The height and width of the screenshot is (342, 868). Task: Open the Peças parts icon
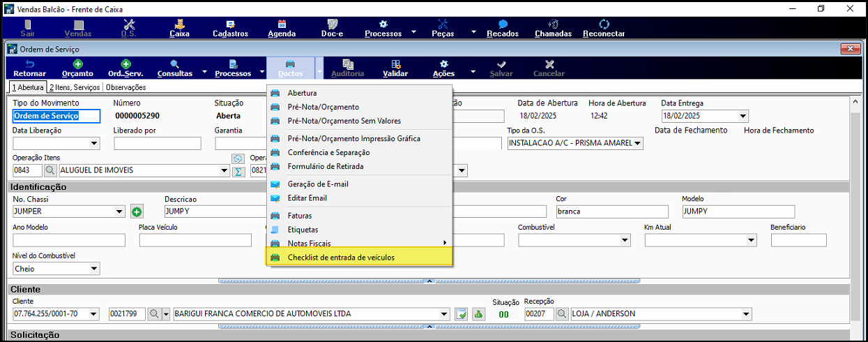[443, 29]
